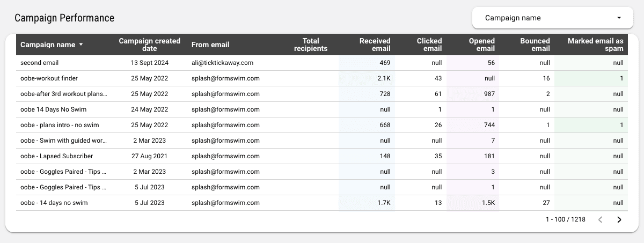Click the received value 148

384,156
